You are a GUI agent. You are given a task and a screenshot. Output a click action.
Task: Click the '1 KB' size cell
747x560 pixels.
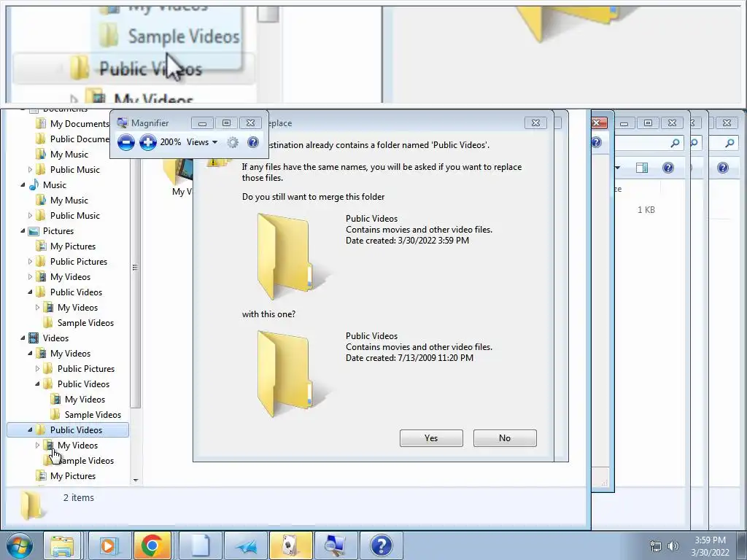(646, 210)
